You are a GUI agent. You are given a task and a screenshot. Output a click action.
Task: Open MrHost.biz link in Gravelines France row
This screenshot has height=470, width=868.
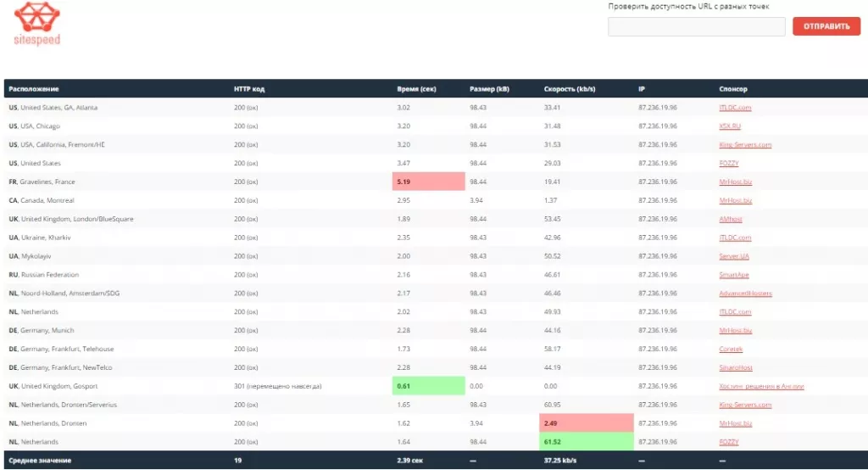tap(735, 182)
